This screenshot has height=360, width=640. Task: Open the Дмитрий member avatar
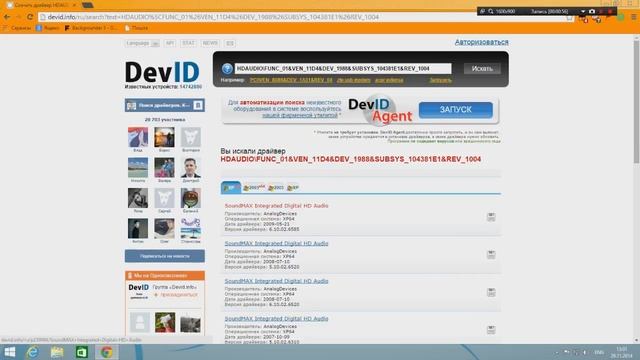click(x=191, y=167)
